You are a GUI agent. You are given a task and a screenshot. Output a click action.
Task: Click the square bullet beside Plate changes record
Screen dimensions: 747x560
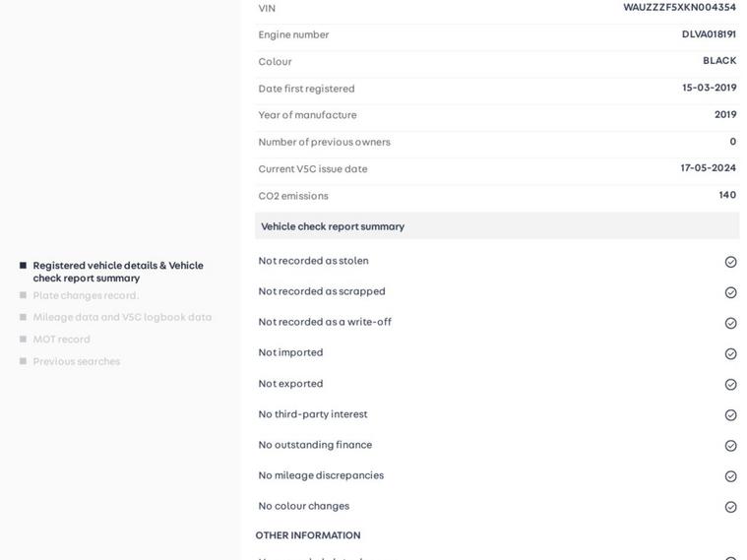pos(23,295)
